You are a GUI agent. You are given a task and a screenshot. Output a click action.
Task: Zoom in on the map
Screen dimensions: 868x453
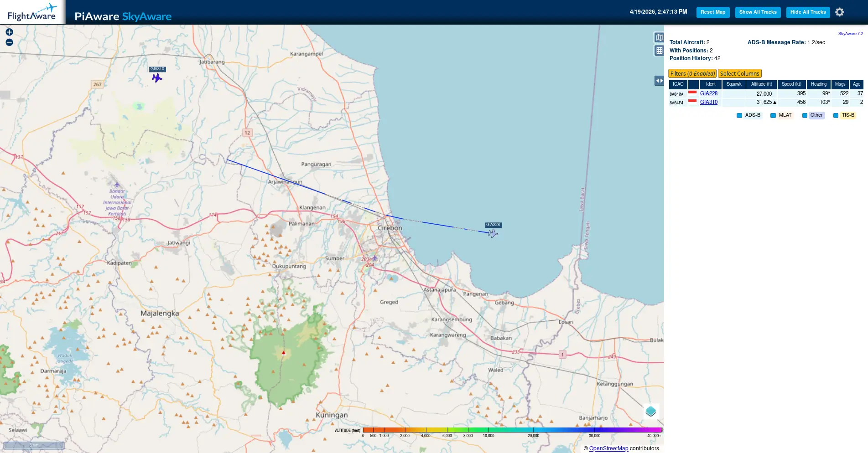9,32
